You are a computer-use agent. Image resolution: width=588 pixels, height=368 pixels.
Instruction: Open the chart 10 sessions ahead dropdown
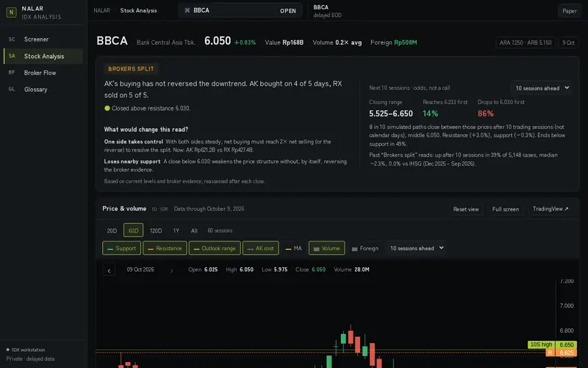[417, 248]
